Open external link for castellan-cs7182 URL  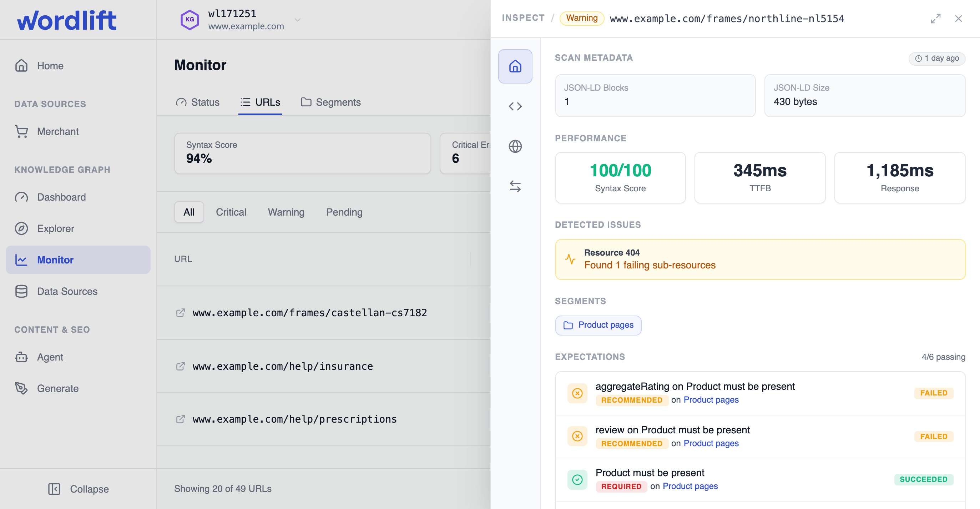[180, 313]
